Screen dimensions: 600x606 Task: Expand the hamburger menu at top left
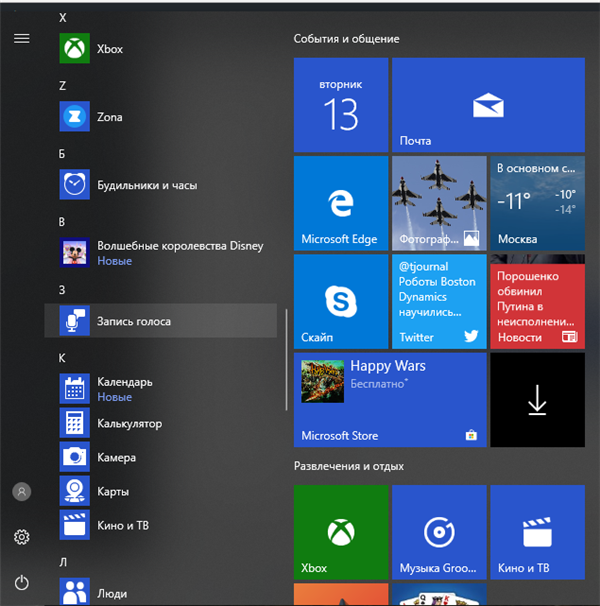[22, 39]
